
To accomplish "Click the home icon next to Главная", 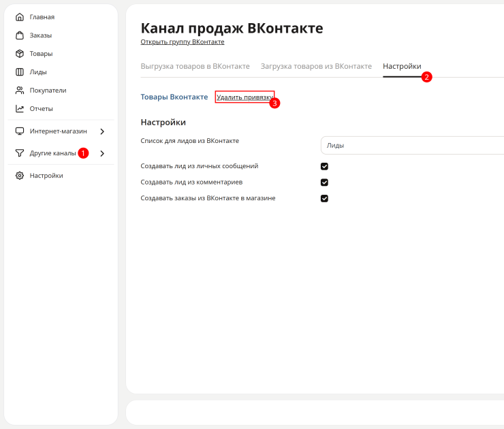I will (20, 17).
